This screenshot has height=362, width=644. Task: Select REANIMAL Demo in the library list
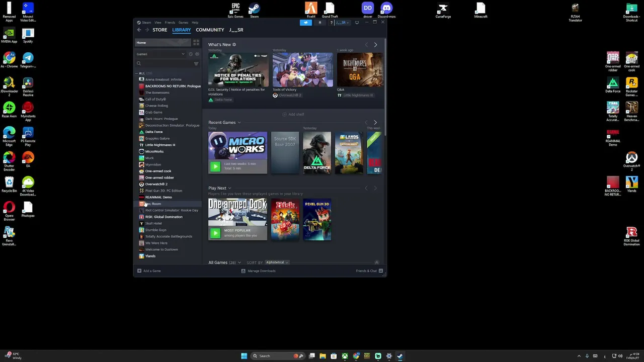tap(158, 197)
